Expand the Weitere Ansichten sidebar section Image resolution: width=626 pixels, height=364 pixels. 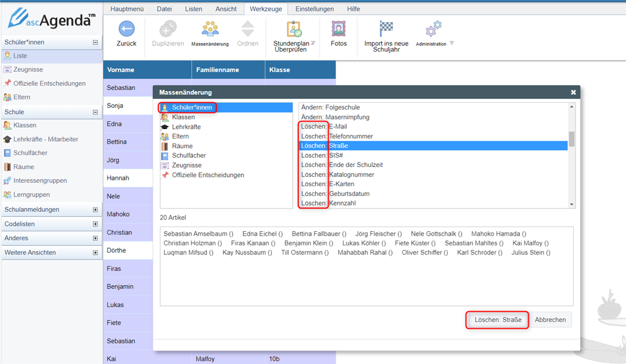(96, 252)
